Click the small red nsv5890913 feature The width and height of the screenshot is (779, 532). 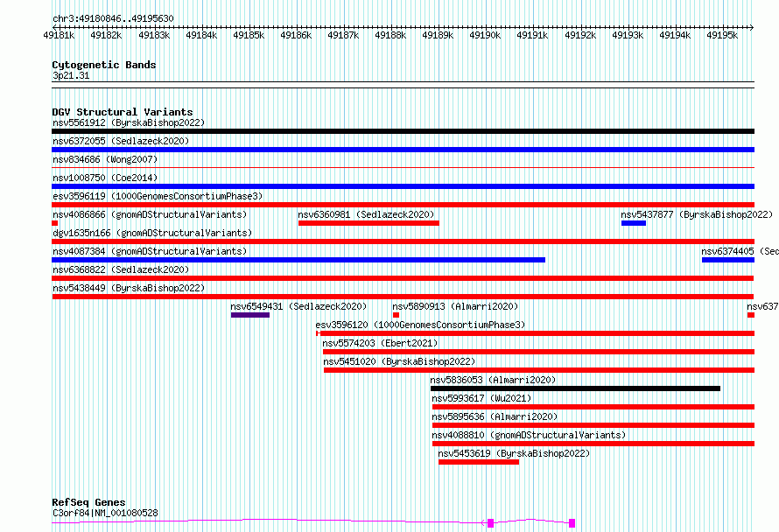click(x=396, y=315)
